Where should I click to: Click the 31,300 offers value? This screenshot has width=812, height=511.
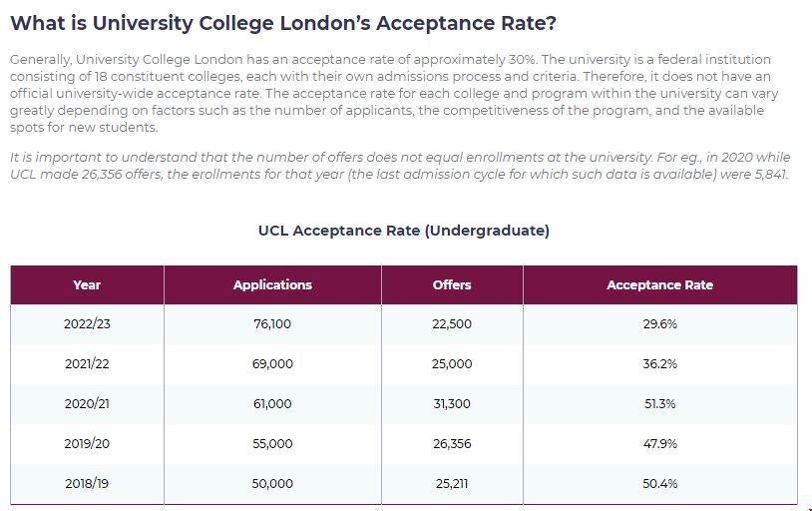(x=452, y=404)
